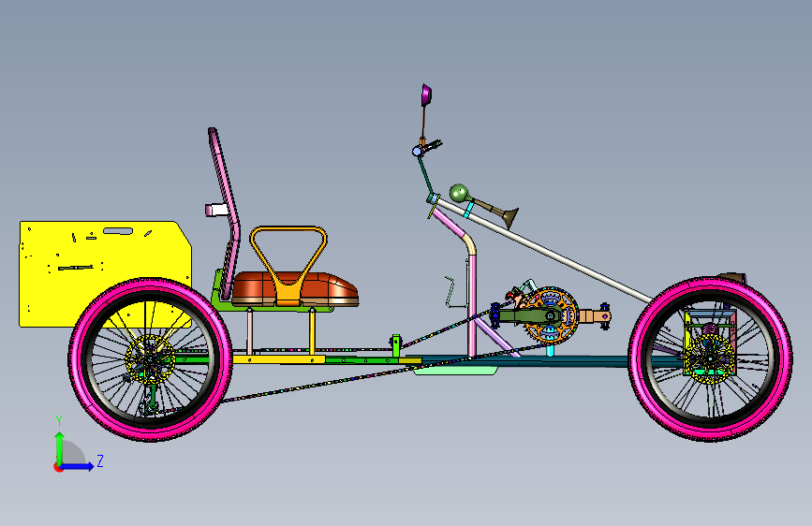The width and height of the screenshot is (812, 526).
Task: Click the 'Y' axis label text
Action: coord(59,421)
